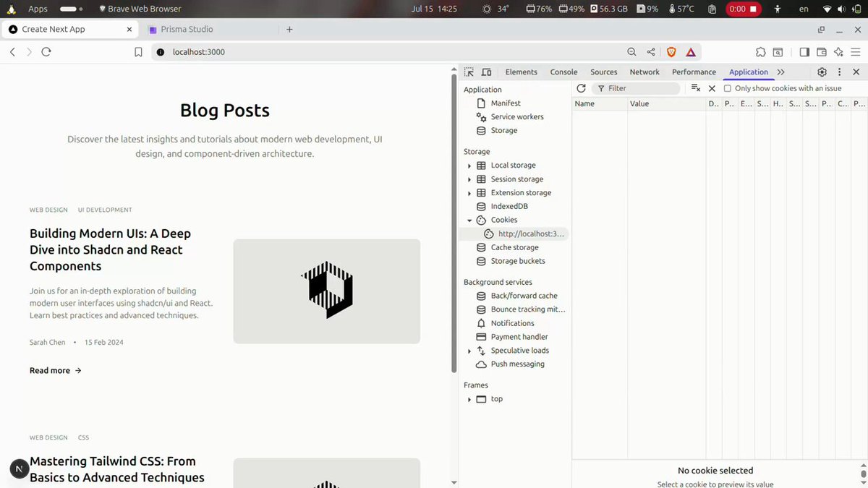Open the browser hamburger menu

point(856,52)
